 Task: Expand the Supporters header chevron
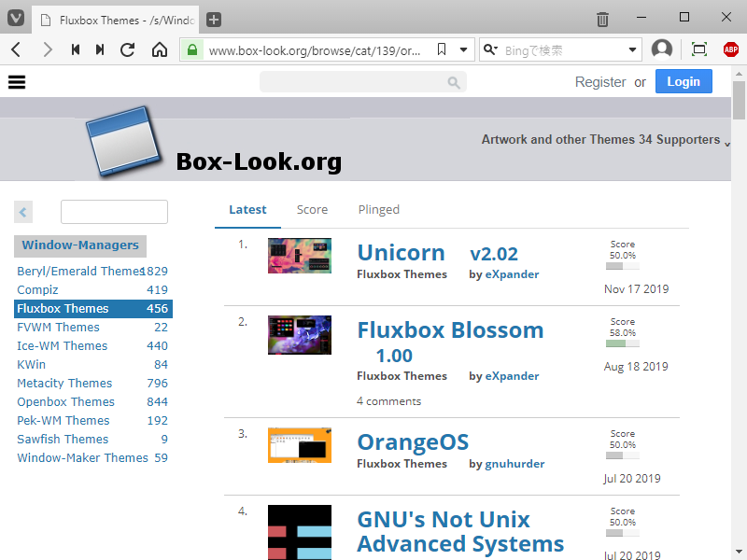pos(727,144)
